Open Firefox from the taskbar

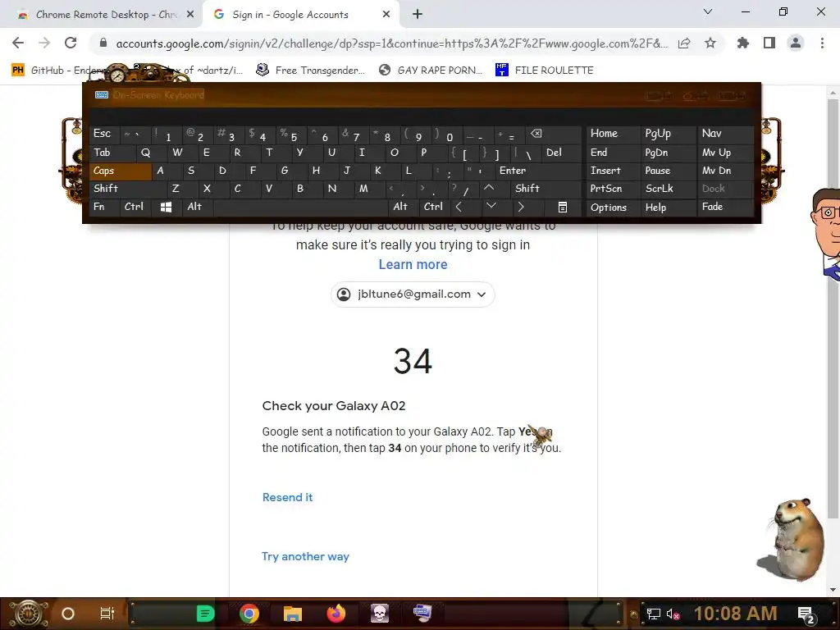click(336, 614)
